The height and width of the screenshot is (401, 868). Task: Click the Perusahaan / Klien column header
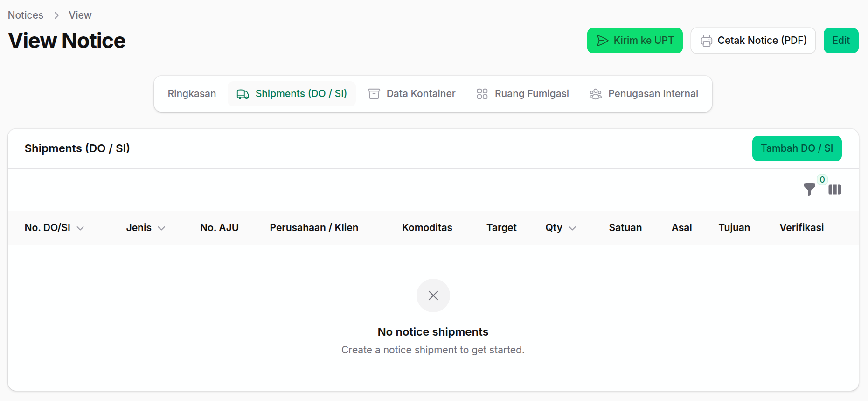pos(314,228)
